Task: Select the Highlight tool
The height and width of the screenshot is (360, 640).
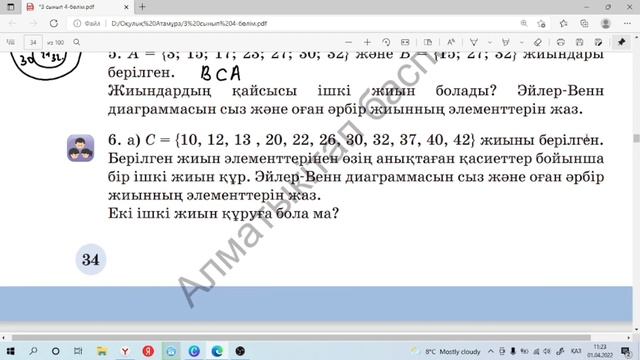Action: tap(506, 42)
